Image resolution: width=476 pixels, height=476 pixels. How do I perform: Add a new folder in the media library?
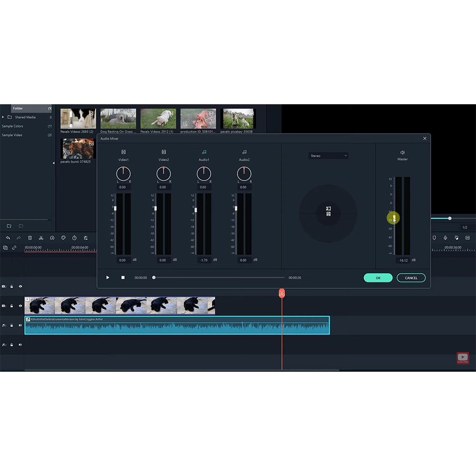(9, 226)
